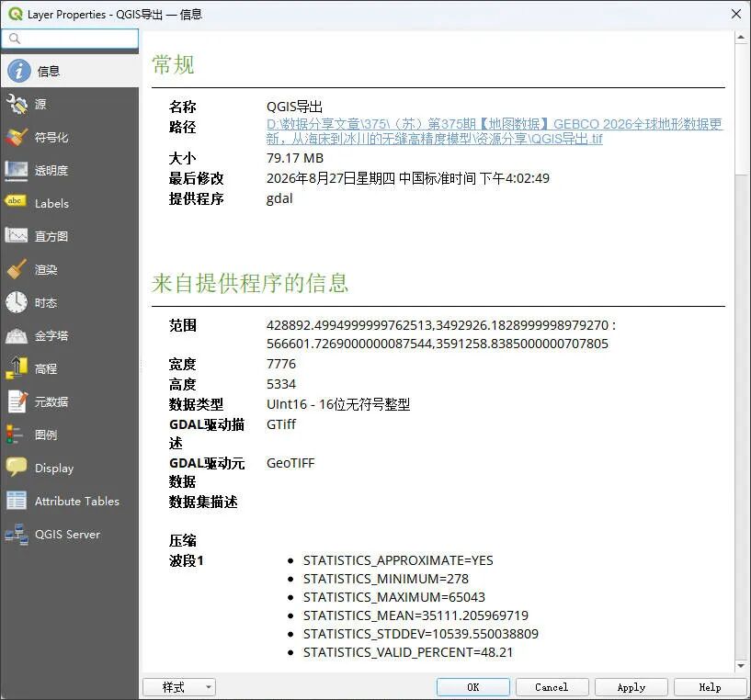Confirm with the OK button
This screenshot has width=751, height=700.
pos(472,687)
